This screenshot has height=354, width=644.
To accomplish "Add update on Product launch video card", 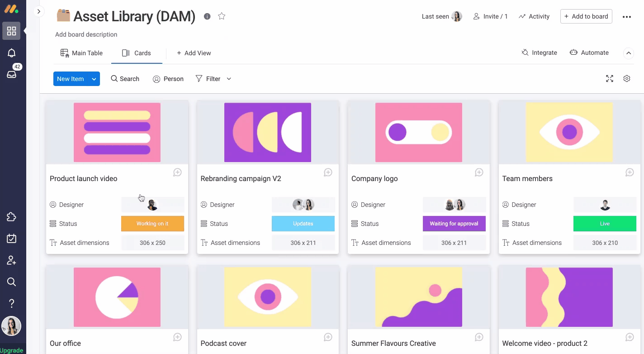I will click(178, 172).
